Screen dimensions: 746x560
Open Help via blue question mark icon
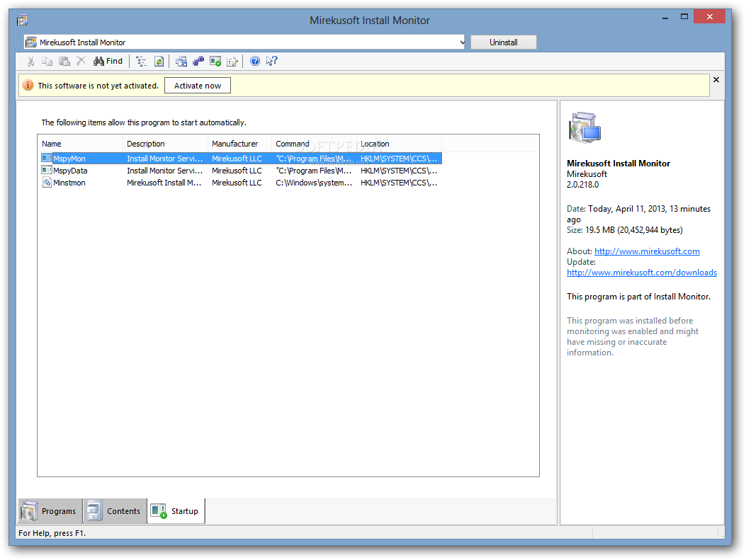(255, 61)
